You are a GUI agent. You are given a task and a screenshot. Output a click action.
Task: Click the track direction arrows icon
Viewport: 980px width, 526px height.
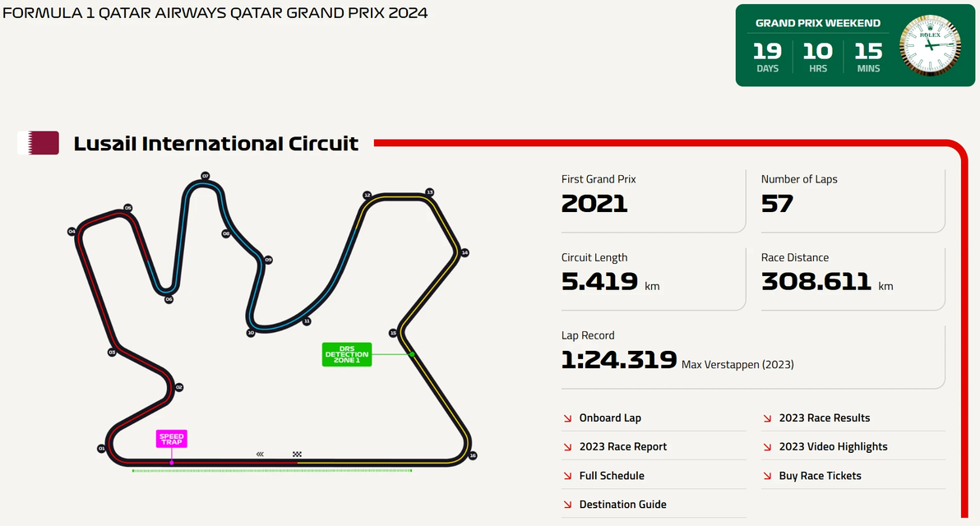(261, 454)
